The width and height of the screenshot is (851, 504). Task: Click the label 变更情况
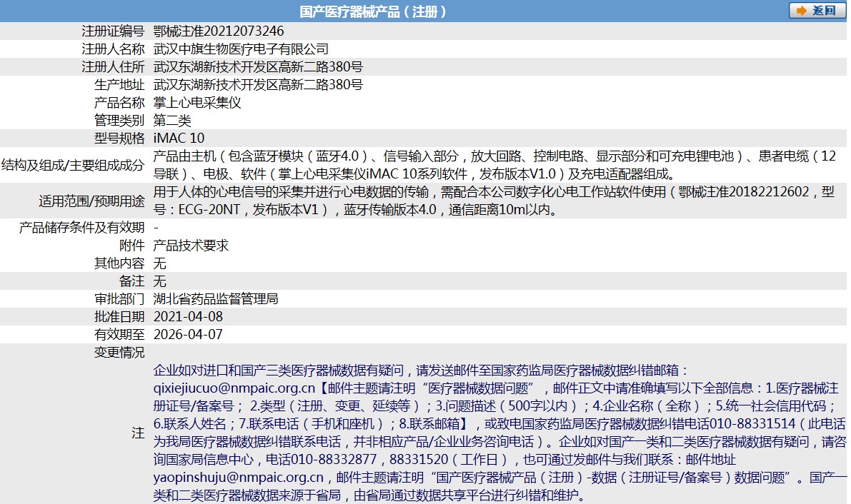(119, 353)
